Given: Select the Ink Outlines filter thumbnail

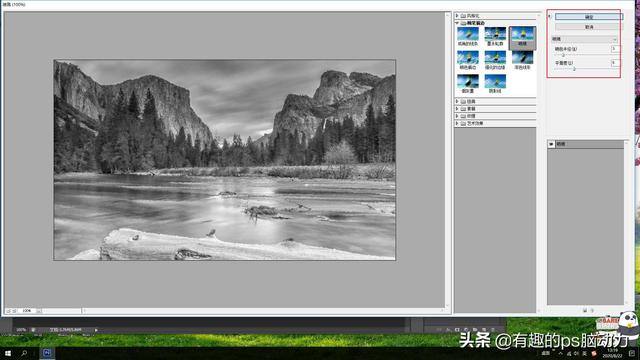Looking at the screenshot, I should point(495,36).
